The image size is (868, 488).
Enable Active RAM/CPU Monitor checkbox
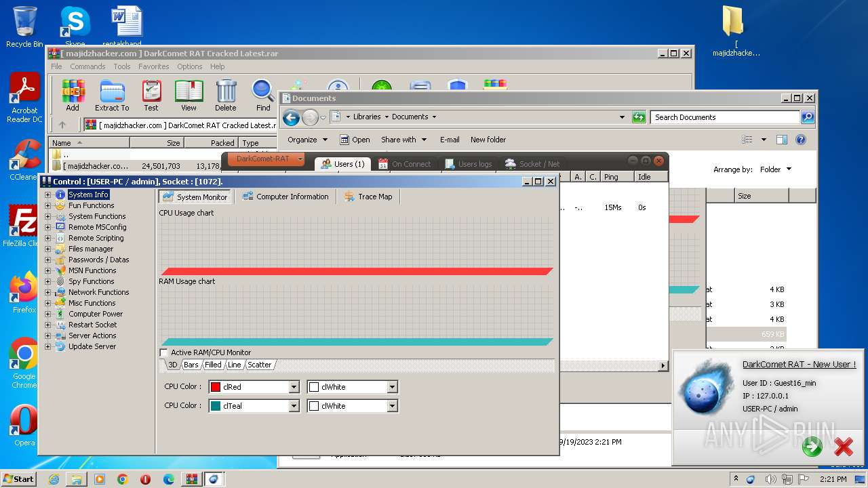163,352
